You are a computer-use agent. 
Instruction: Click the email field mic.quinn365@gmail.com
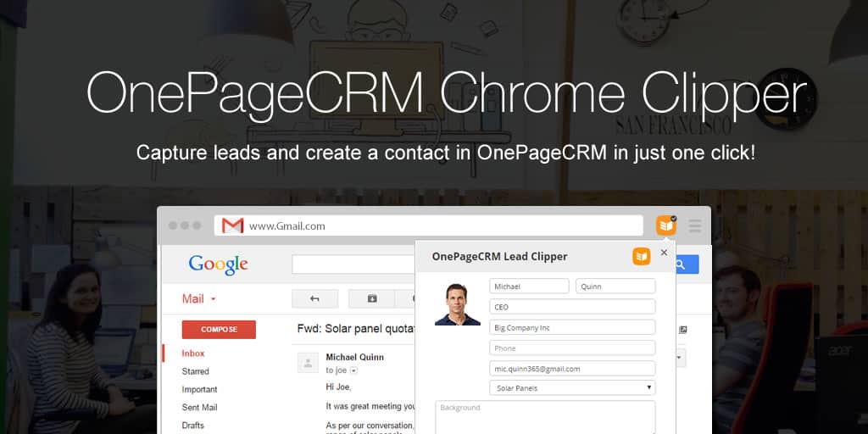tap(572, 368)
